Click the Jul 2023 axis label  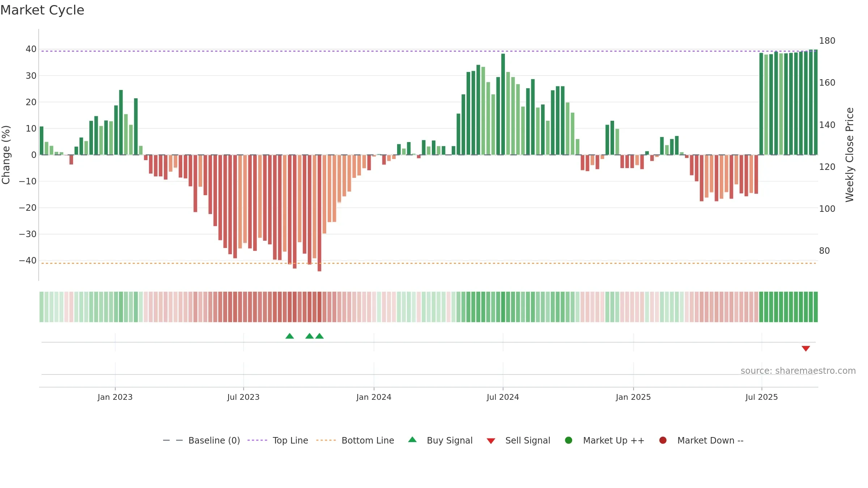tap(243, 397)
